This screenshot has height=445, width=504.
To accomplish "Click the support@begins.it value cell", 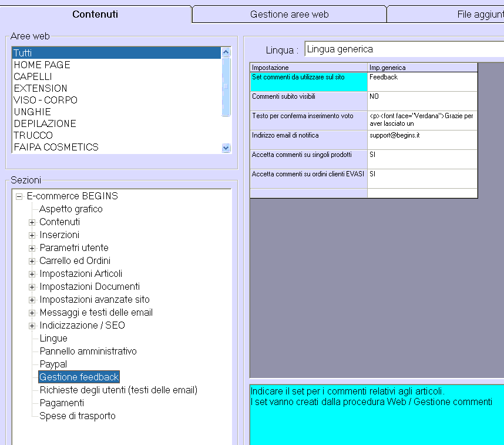I will (x=422, y=140).
